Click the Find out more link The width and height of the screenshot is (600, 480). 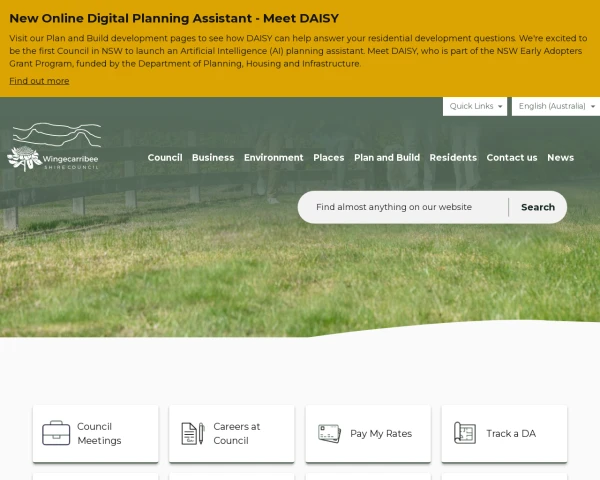click(39, 81)
